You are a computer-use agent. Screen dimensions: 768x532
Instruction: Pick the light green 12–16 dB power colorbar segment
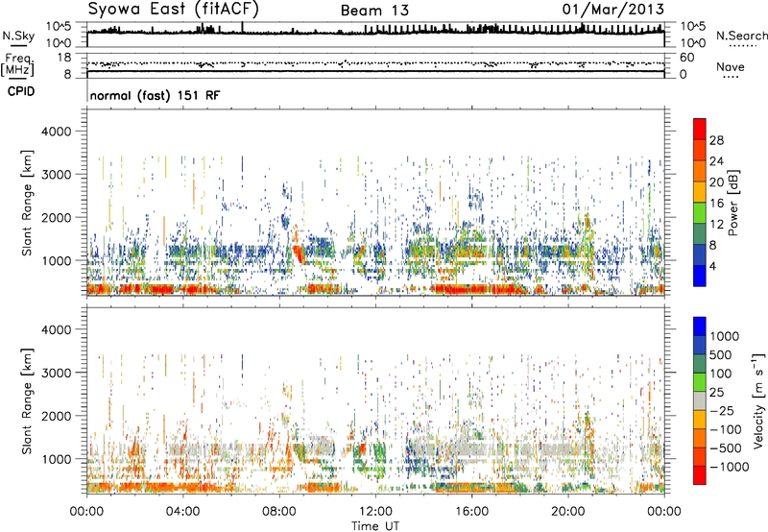pyautogui.click(x=700, y=212)
